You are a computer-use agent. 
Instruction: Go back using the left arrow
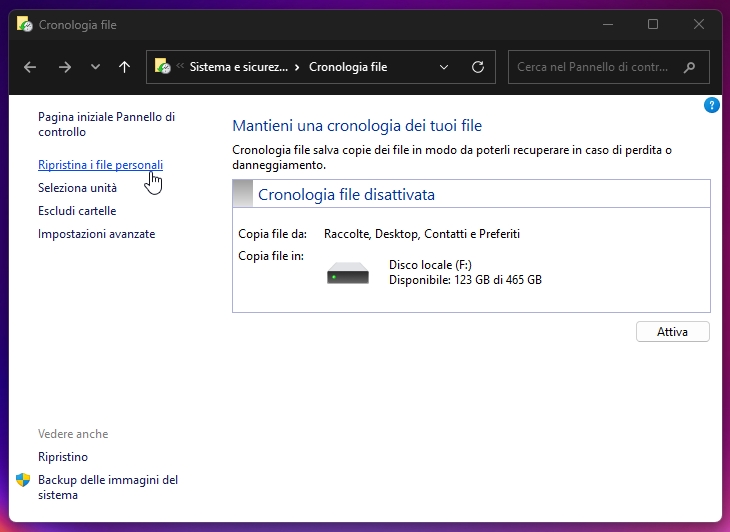(30, 67)
